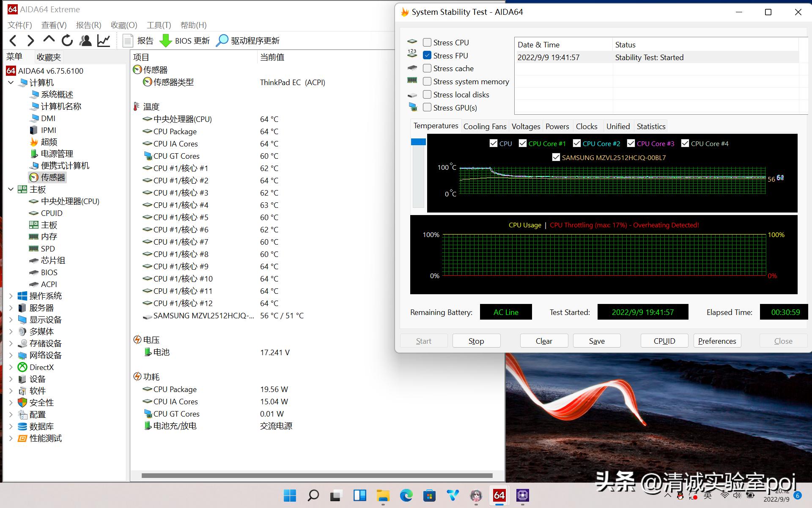Expand the 存储设备 tree branch

[x=11, y=343]
